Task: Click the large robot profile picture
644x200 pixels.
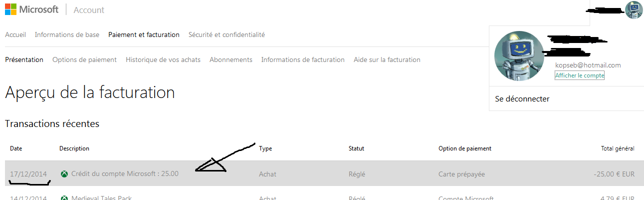Action: 519,55
